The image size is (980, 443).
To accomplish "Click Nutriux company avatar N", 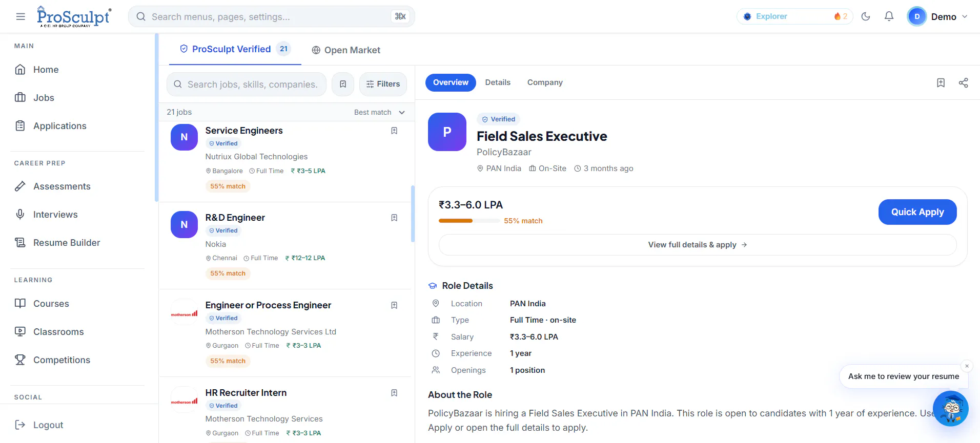I will 184,137.
